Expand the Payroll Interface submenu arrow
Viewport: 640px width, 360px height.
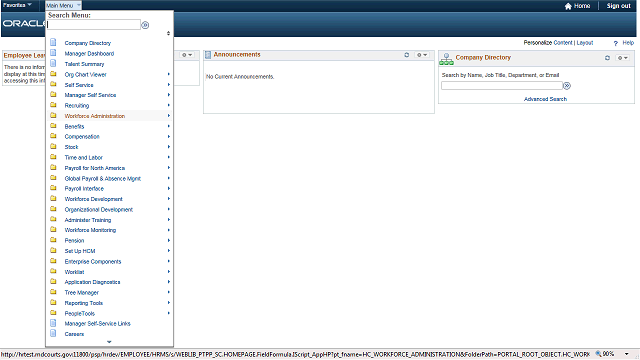tap(169, 189)
